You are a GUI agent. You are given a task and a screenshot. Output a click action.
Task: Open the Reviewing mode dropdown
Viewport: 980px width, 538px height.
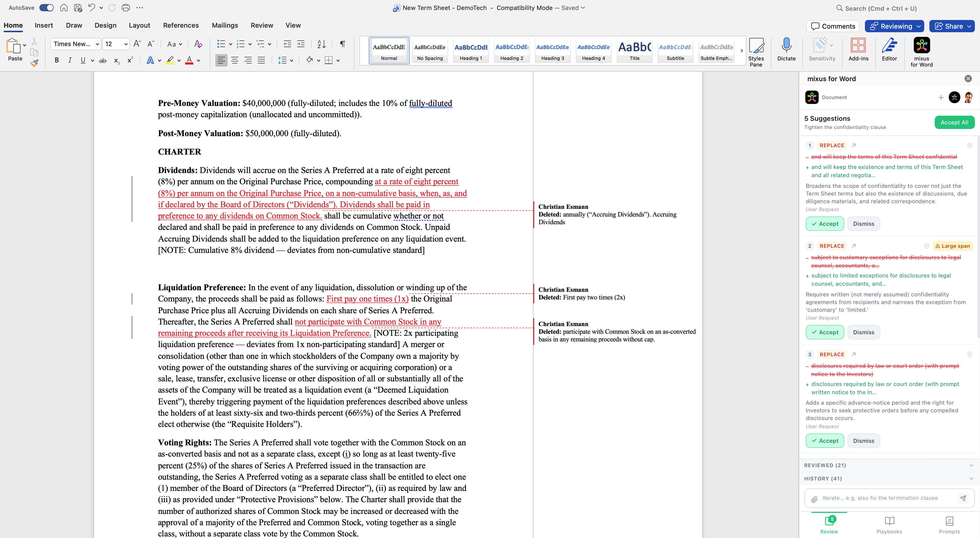[894, 26]
